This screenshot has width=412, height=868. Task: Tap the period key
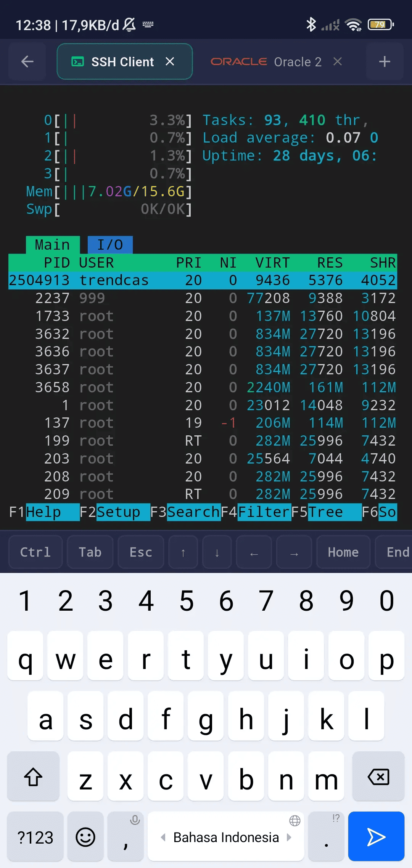pos(326,837)
